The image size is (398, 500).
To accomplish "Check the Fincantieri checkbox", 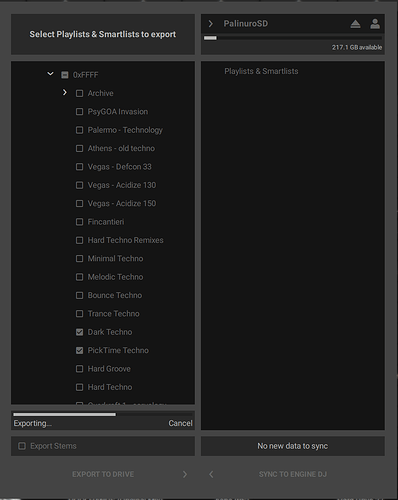I will [79, 222].
